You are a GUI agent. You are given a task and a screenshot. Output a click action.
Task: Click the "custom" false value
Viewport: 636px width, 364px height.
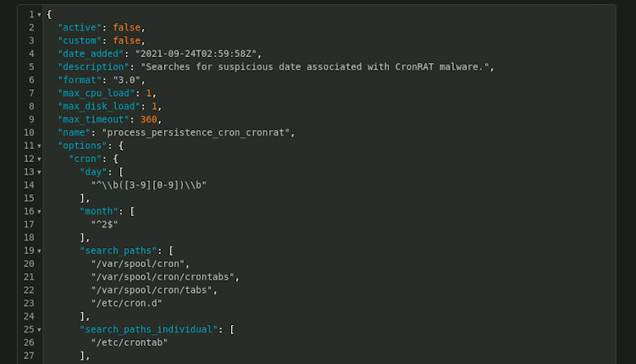[x=127, y=41]
